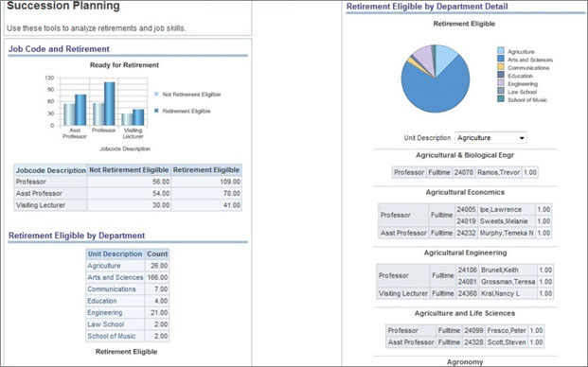This screenshot has width=588, height=367.
Task: Click employee name Scott,Steven
Action: [507, 342]
